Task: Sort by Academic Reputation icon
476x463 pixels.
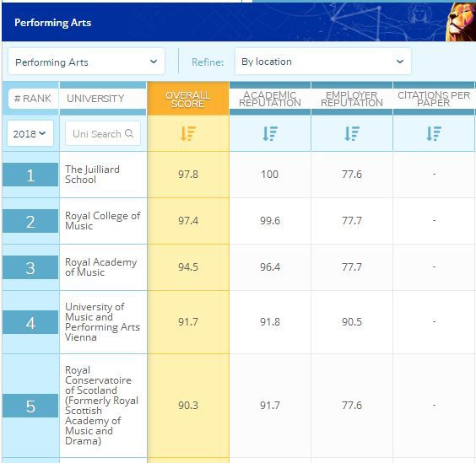Action: coord(270,133)
